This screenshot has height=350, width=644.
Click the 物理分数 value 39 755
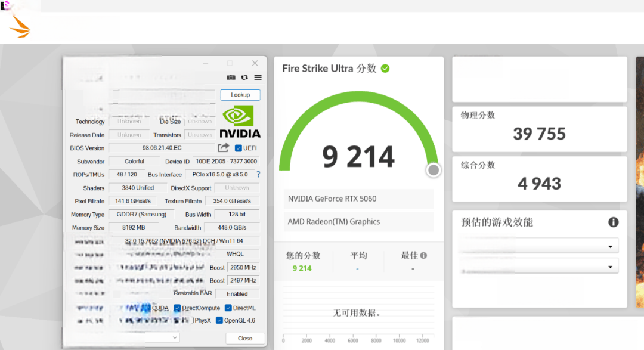[539, 134]
